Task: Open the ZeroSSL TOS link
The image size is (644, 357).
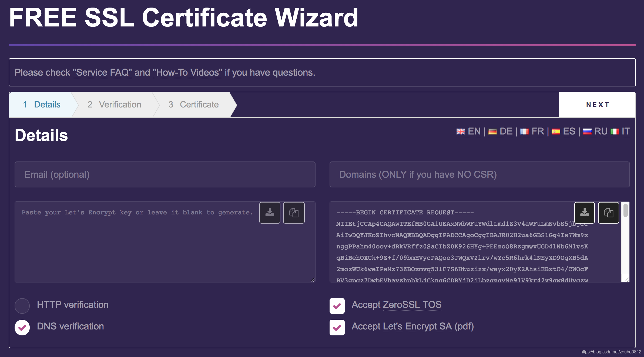Action: tap(412, 305)
